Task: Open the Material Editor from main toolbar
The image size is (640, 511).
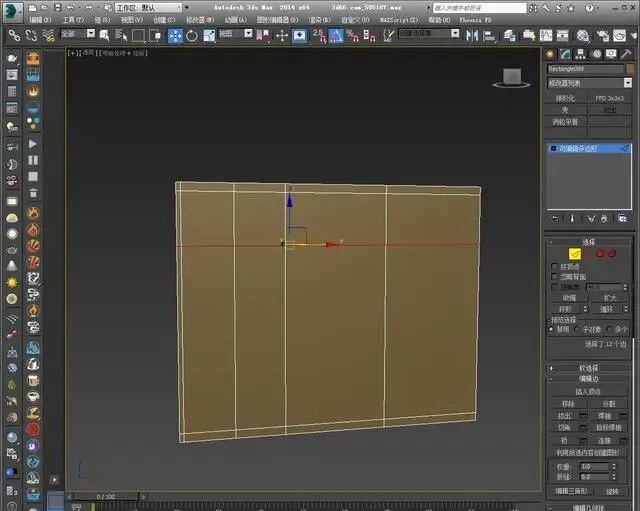Action: pyautogui.click(x=583, y=36)
